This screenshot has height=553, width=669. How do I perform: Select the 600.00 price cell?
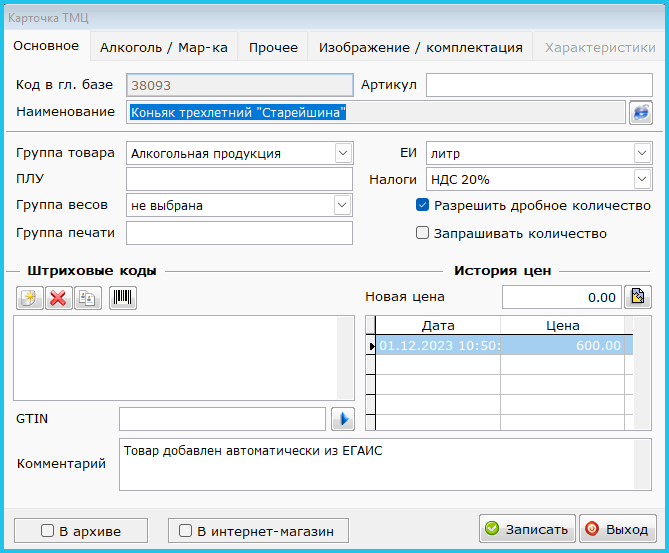coord(562,345)
